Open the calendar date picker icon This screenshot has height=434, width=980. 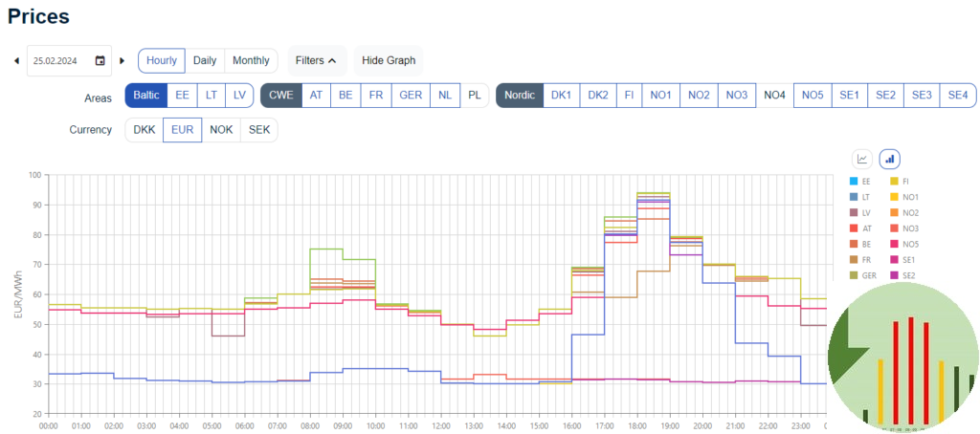pos(100,60)
